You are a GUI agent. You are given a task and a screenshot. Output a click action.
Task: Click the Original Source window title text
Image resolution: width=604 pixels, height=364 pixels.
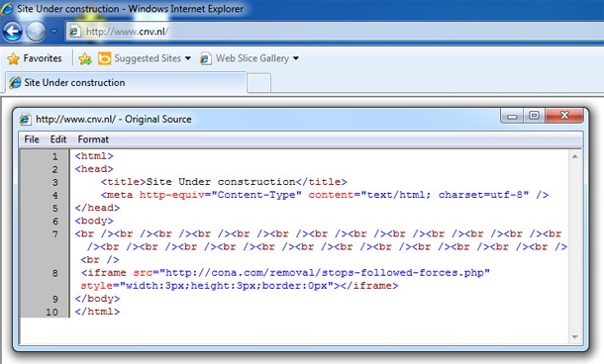click(114, 120)
